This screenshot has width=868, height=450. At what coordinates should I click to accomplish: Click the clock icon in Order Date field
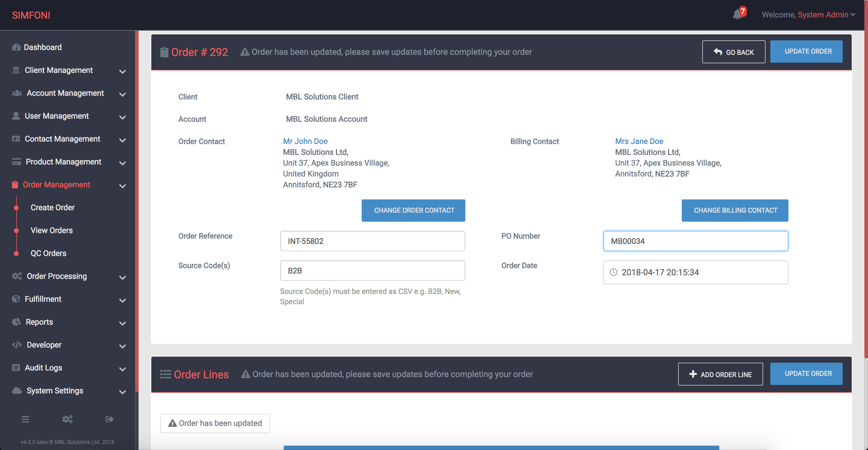[x=614, y=272]
